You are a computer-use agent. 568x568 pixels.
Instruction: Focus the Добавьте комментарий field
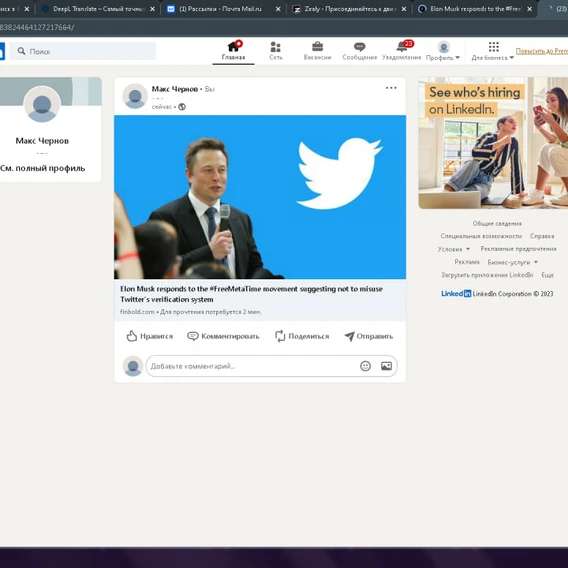click(x=254, y=366)
